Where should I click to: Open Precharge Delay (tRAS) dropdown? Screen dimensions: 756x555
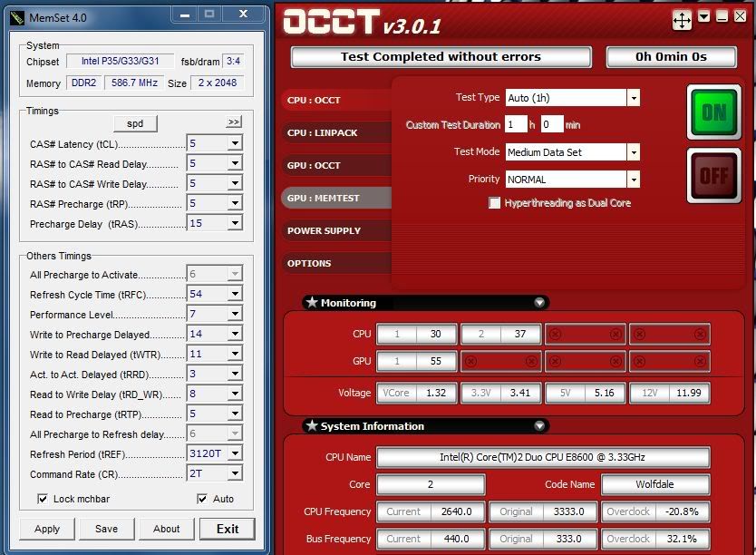pos(235,223)
